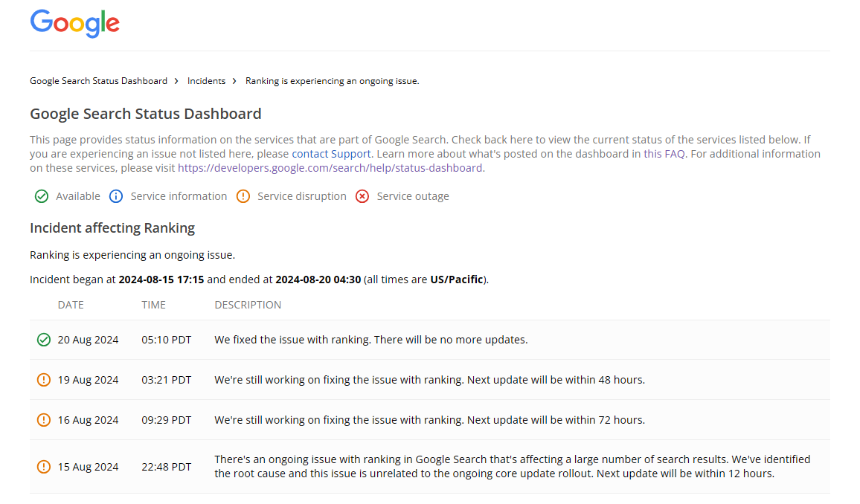Click the 'Service outage' legend label
Image resolution: width=860 pixels, height=504 pixels.
(413, 197)
